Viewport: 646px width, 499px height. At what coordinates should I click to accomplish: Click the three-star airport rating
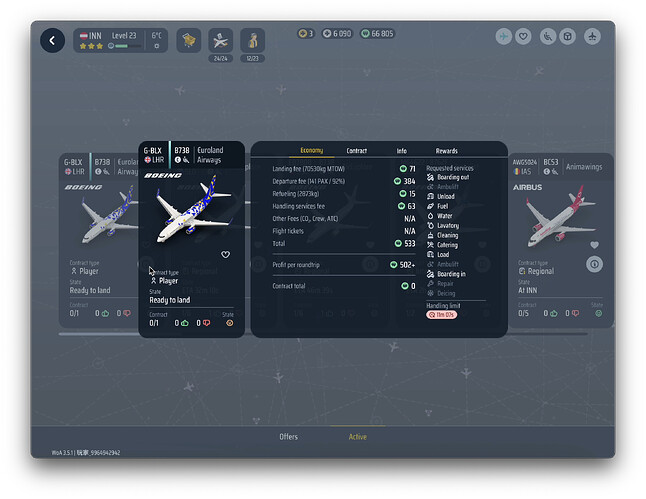pos(91,46)
